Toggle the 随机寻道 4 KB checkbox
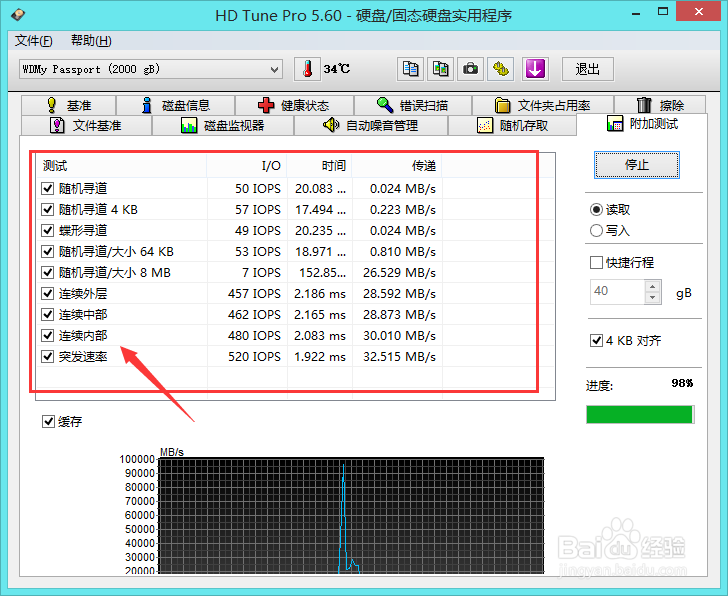The image size is (728, 596). coord(47,209)
